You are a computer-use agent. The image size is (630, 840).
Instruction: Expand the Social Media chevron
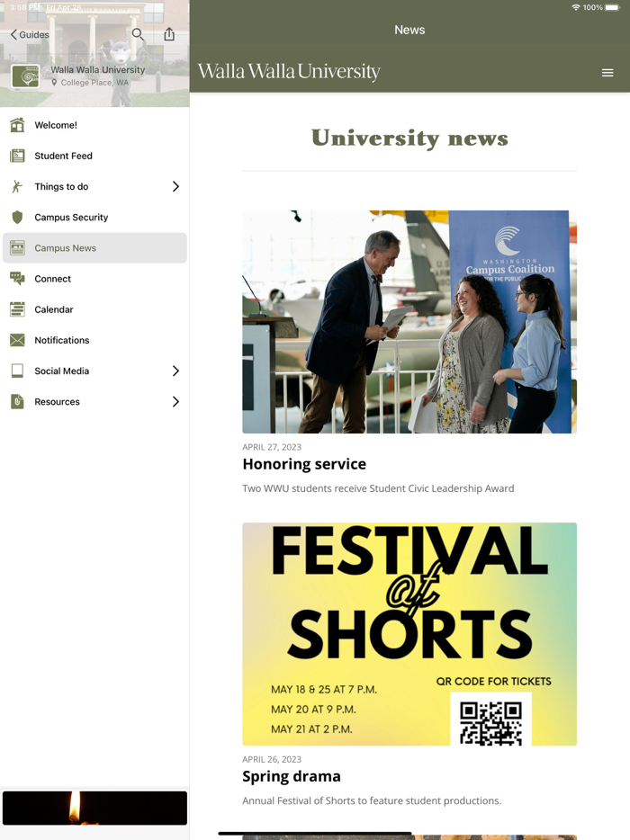175,371
